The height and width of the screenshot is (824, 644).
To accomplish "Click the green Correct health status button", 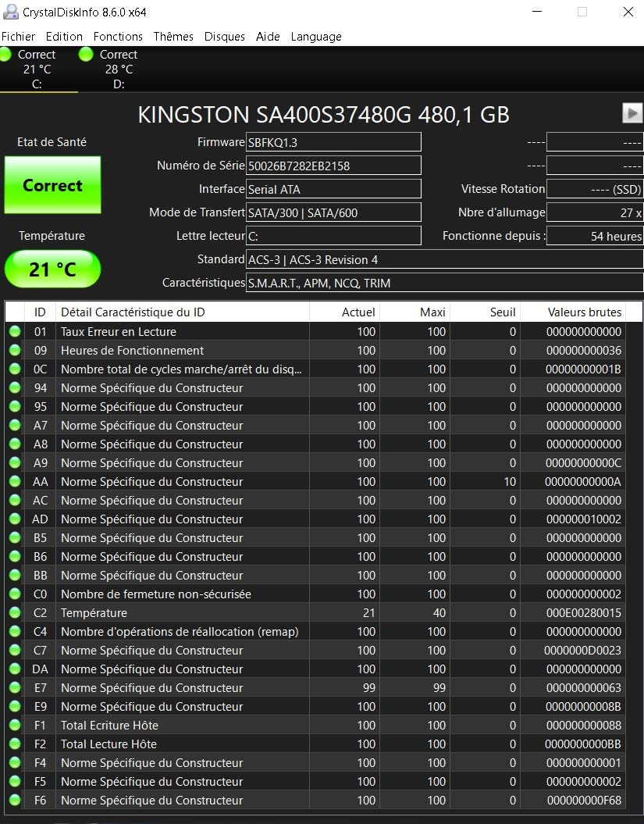I will [x=52, y=185].
